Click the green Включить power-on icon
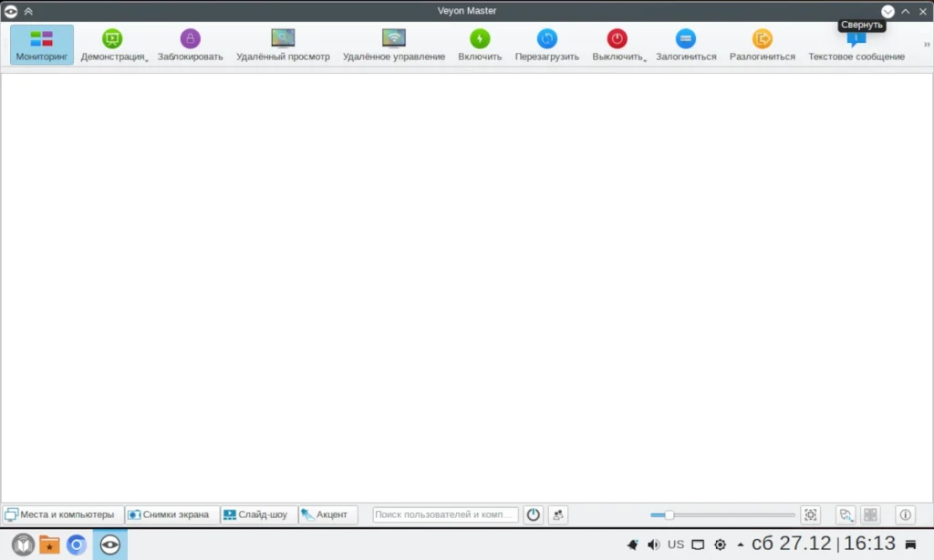The image size is (934, 560). click(x=480, y=38)
